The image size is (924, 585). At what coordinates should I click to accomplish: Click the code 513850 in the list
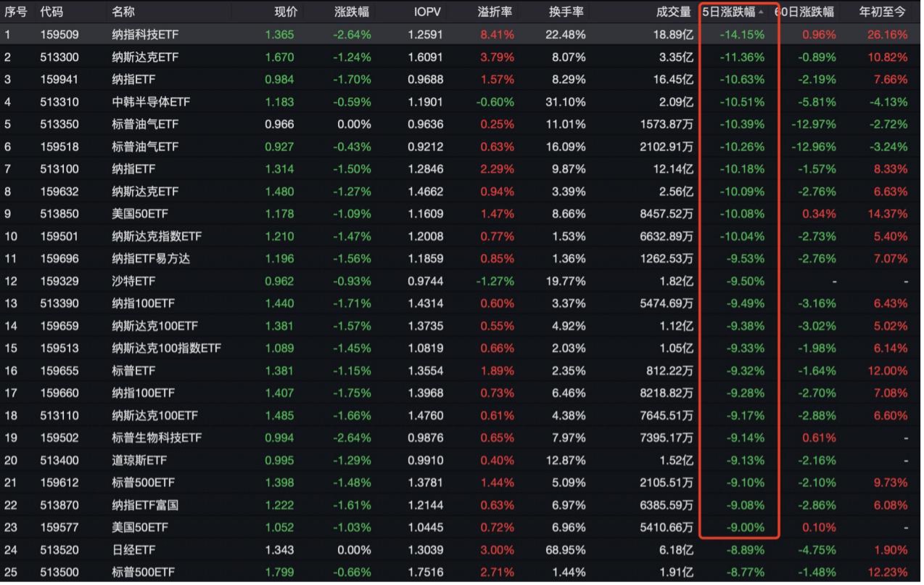[59, 214]
